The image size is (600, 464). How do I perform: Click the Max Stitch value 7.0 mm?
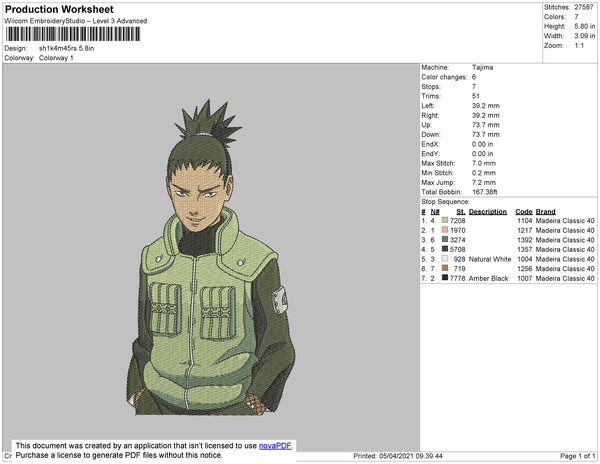coord(484,163)
